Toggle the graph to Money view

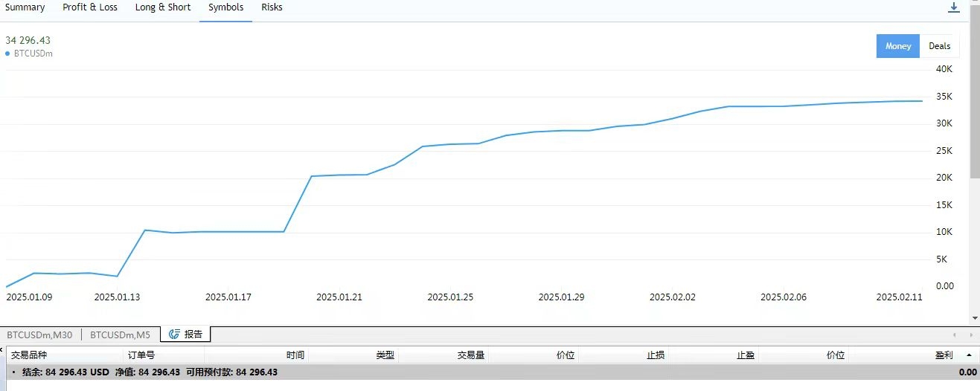coord(898,46)
